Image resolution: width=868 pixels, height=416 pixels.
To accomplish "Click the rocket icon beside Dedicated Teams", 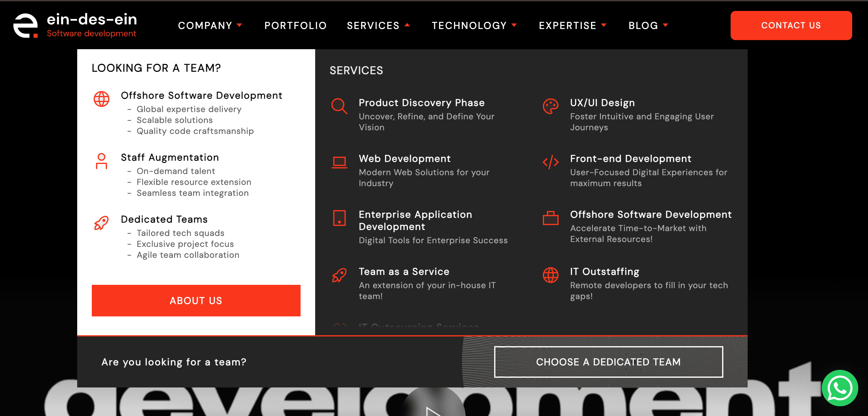I will click(101, 223).
